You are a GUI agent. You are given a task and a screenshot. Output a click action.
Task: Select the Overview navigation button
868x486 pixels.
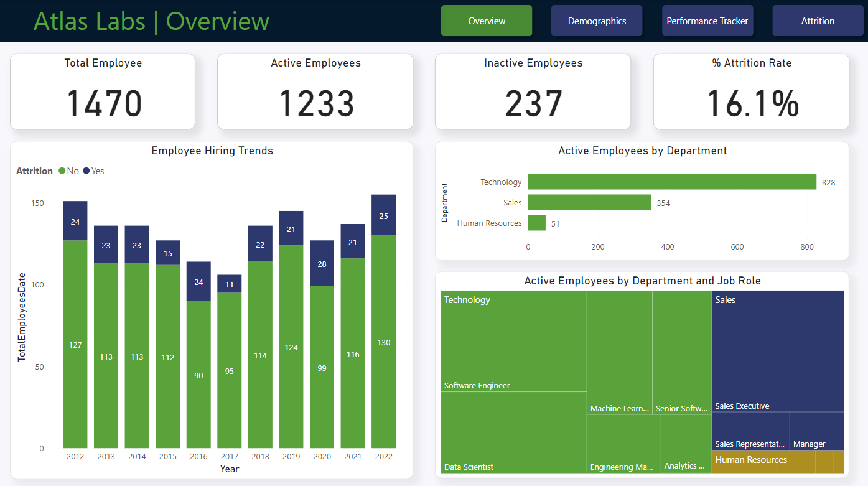point(487,21)
